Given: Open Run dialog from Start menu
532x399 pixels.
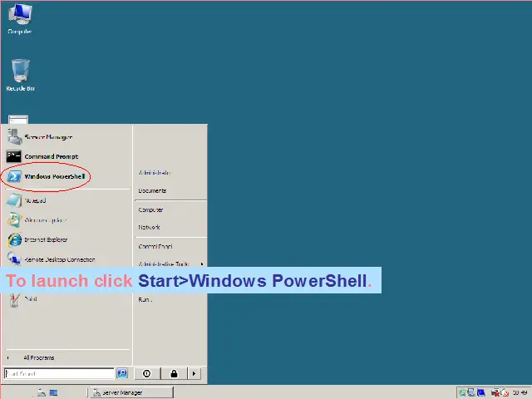Looking at the screenshot, I should (x=145, y=299).
